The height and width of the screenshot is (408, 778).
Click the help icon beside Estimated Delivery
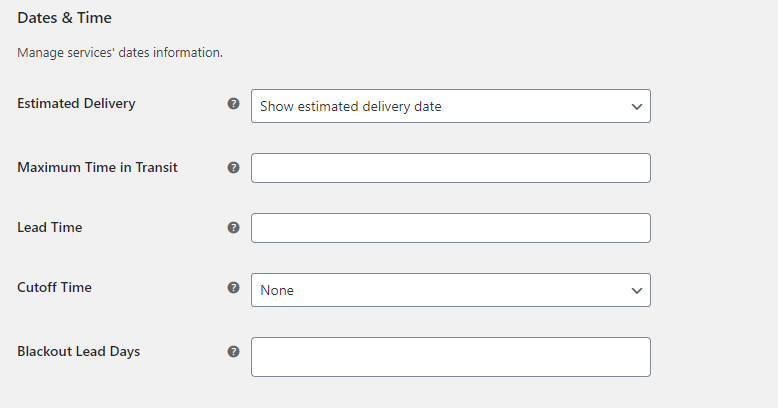tap(233, 104)
